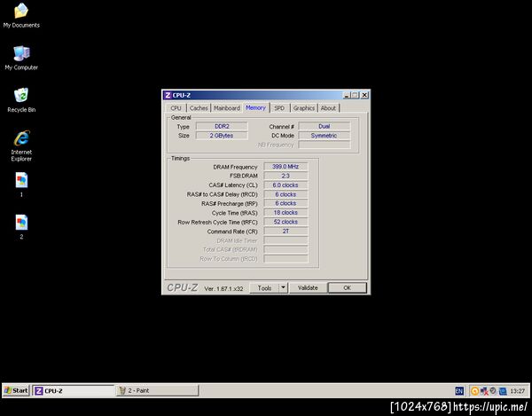Select the Recycle Bin icon

pyautogui.click(x=21, y=100)
